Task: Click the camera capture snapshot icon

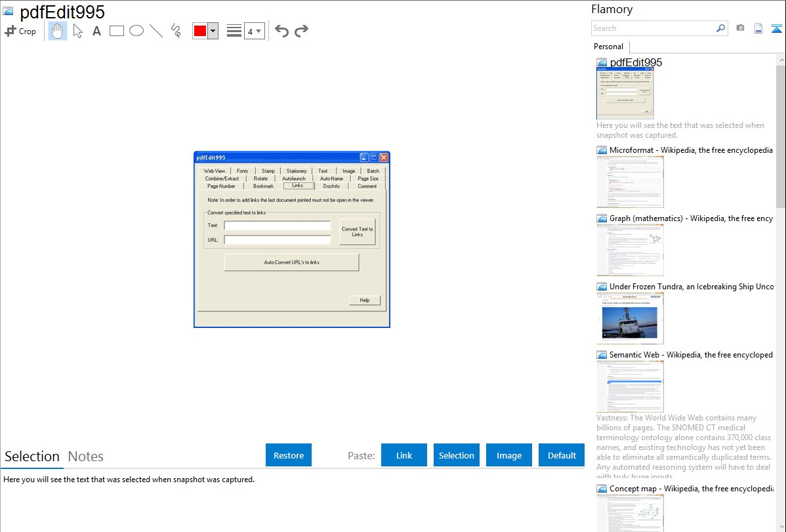Action: coord(740,28)
